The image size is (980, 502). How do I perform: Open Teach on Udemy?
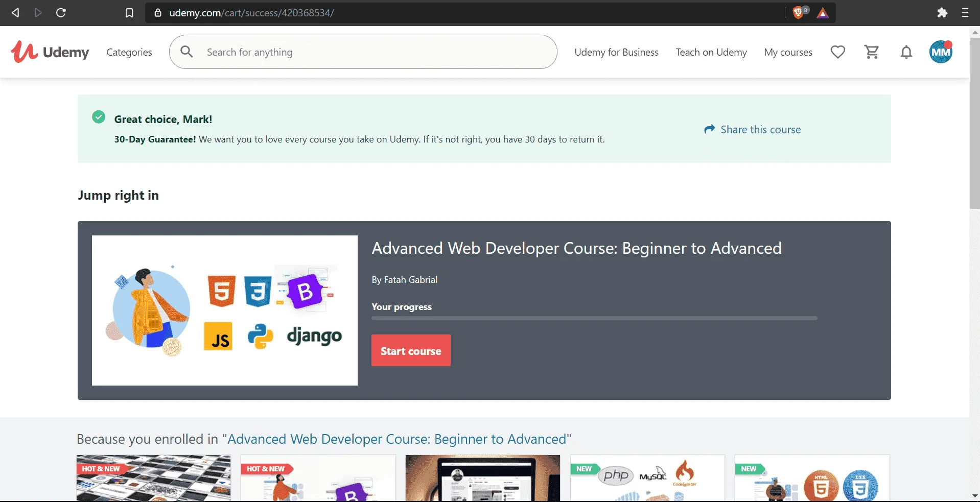pos(711,52)
